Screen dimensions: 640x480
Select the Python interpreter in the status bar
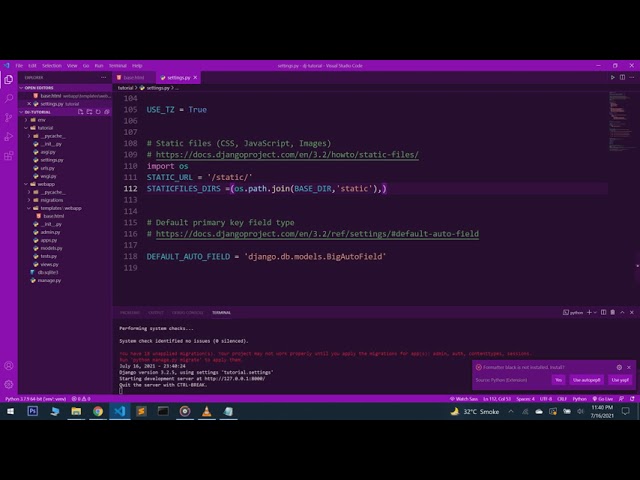click(x=36, y=399)
